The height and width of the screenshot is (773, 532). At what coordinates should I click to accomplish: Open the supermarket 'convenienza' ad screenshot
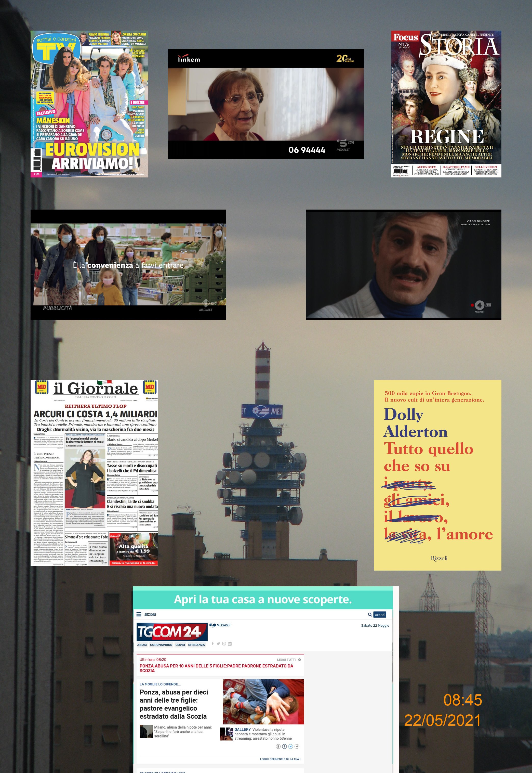[128, 264]
